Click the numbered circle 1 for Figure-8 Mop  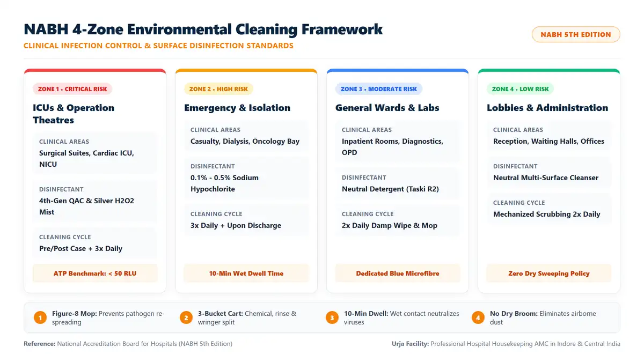[x=40, y=318]
